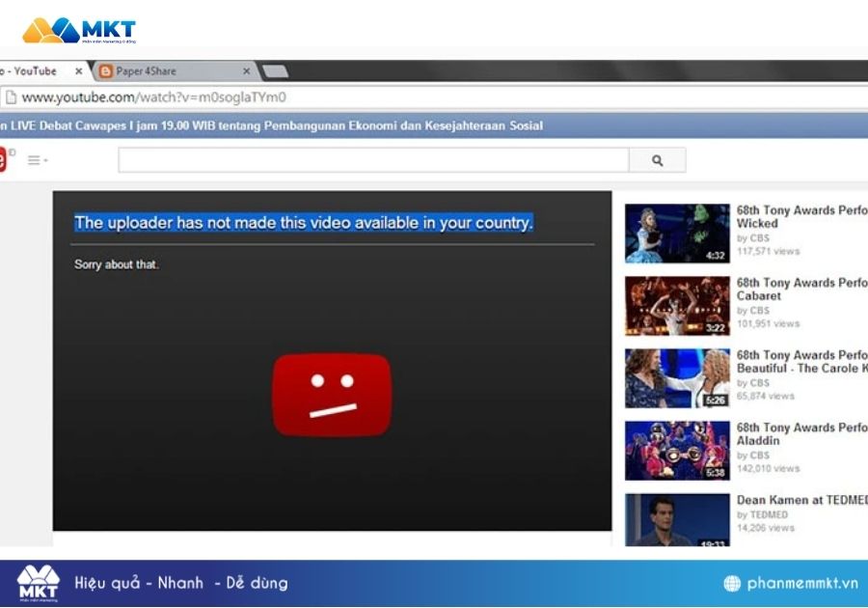This screenshot has width=868, height=608.
Task: Open the YouTube guide hamburger menu
Action: pos(32,159)
